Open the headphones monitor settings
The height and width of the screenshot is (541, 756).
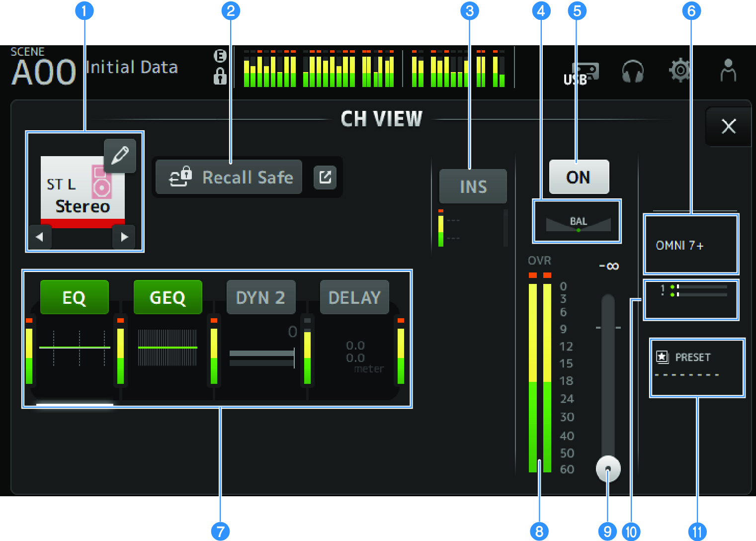coord(633,72)
